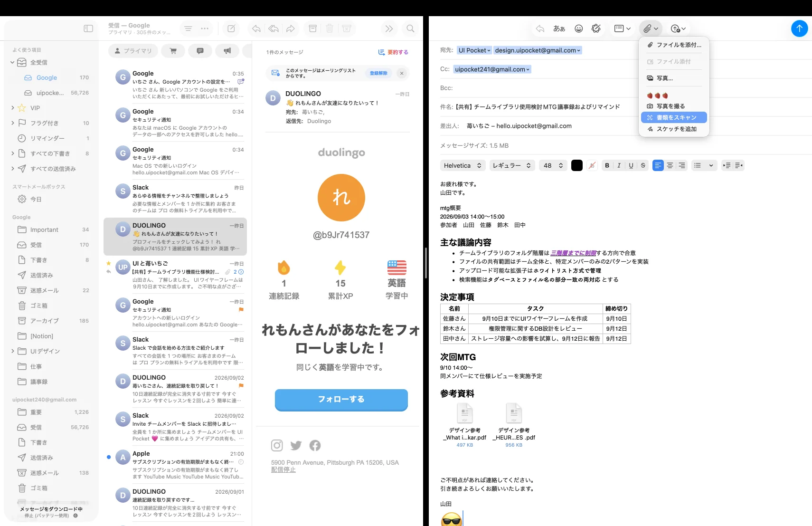Screen dimensions: 812x526
Task: Reply all using the double-arrow icon
Action: (x=274, y=29)
